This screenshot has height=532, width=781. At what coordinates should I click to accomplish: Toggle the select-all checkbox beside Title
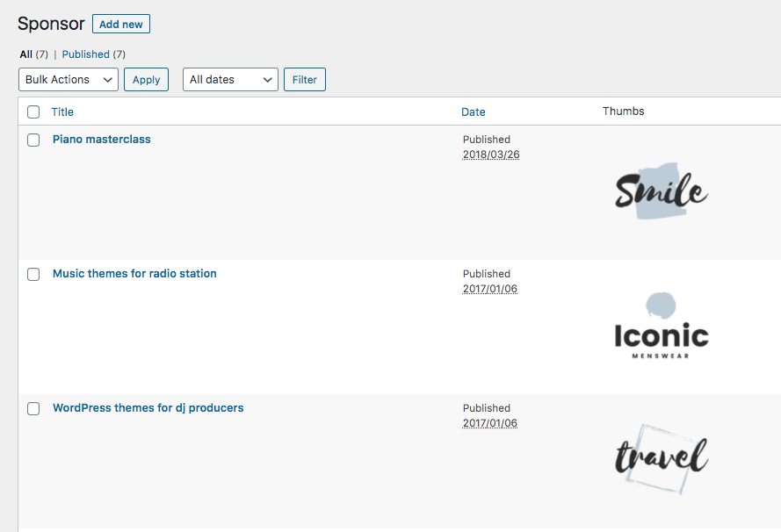tap(33, 112)
